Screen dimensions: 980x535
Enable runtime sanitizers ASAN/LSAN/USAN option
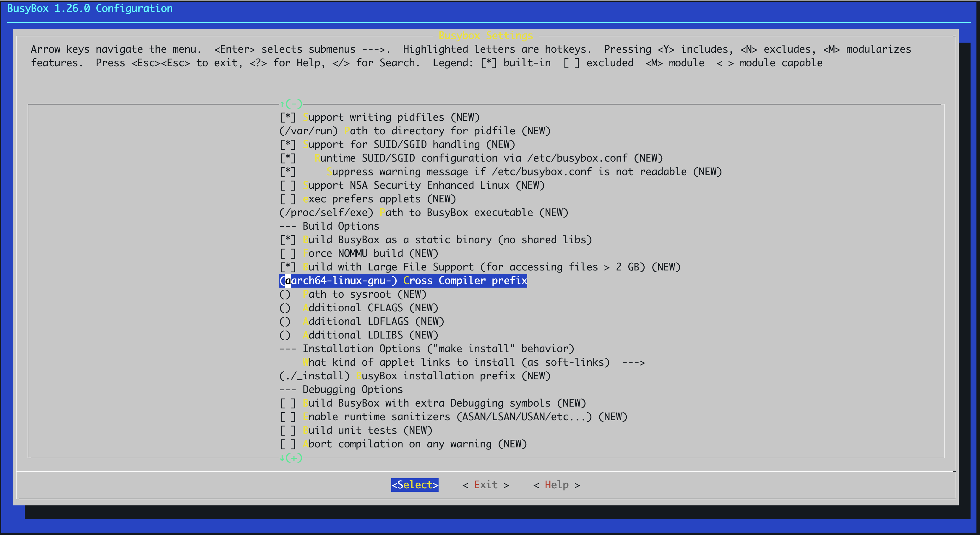453,417
